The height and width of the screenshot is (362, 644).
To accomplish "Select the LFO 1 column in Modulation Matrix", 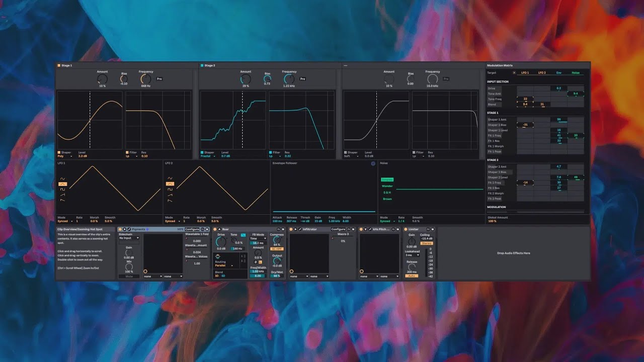I will (x=525, y=72).
